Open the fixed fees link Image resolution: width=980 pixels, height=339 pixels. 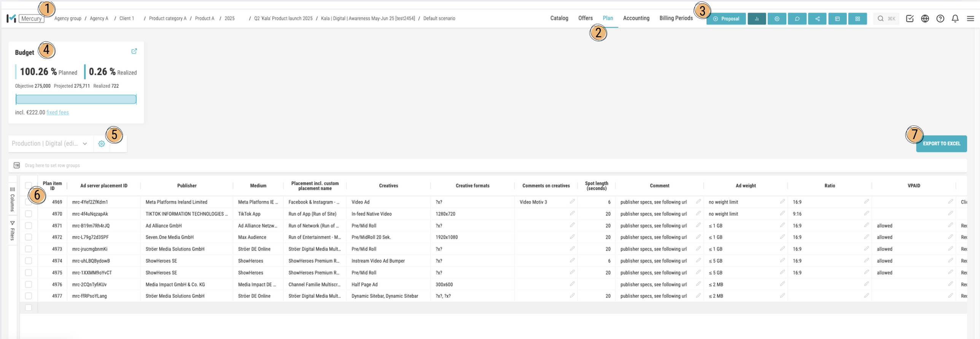57,112
